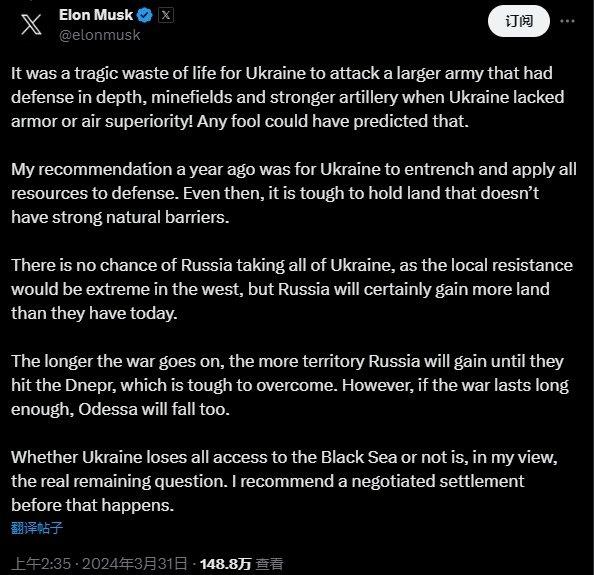Open the Elon Musk display name

pos(96,15)
